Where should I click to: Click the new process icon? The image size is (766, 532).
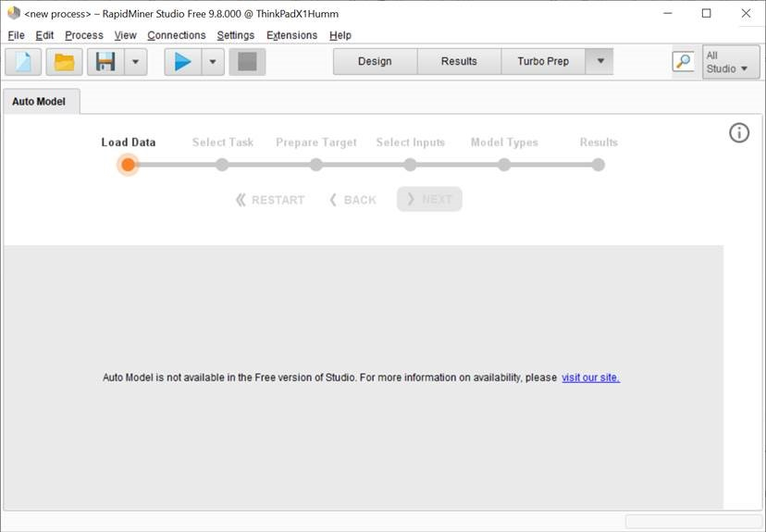click(23, 62)
